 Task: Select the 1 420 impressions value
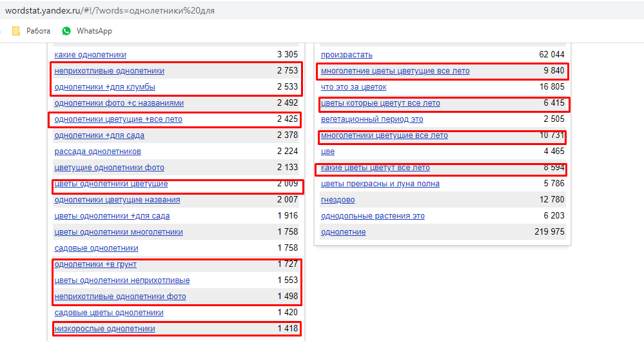288,312
